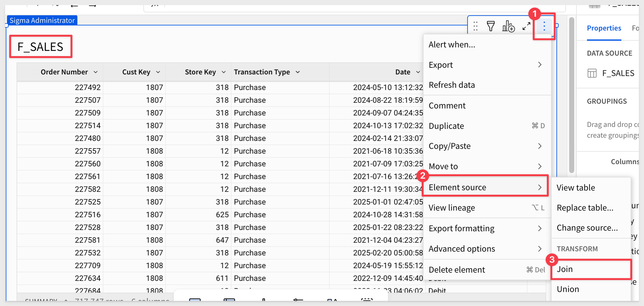Click the drag handle dots icon
Screen dimensions: 644x306
coord(476,26)
